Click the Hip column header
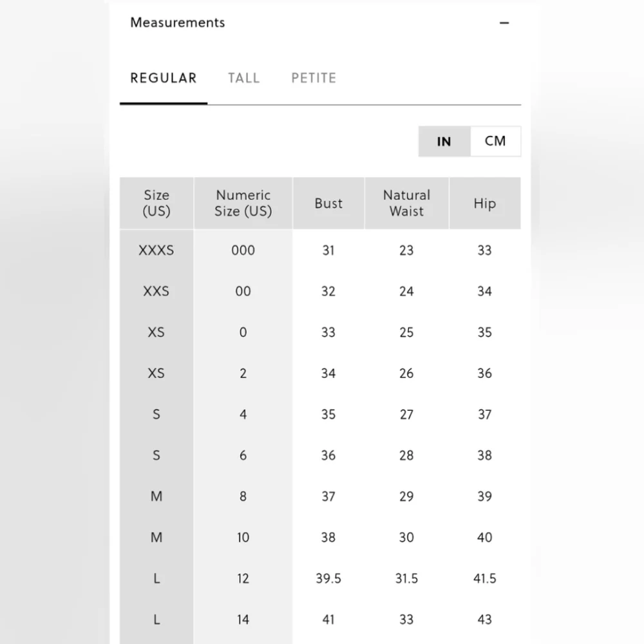Screen dimensions: 644x644 click(485, 203)
